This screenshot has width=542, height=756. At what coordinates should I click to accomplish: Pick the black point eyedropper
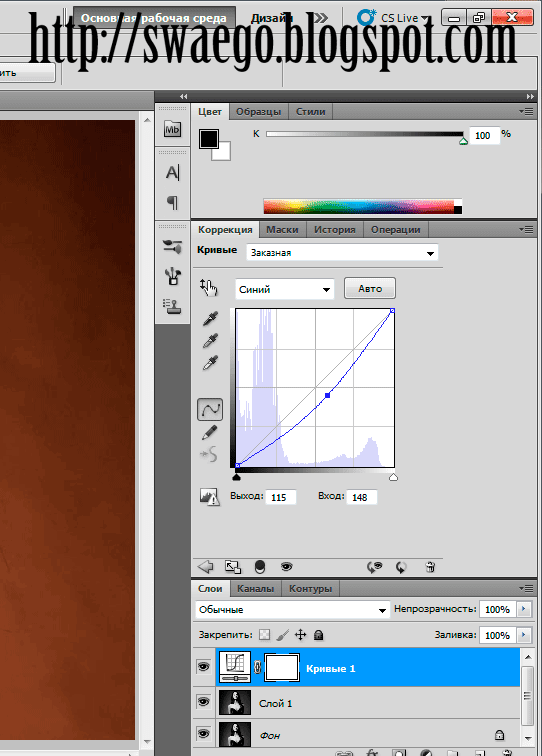pos(210,318)
